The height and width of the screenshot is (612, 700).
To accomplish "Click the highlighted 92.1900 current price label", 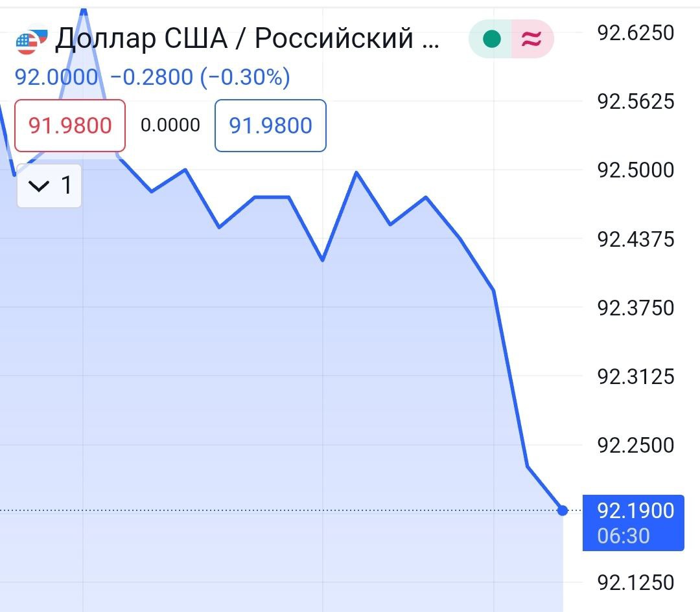I will (x=634, y=523).
